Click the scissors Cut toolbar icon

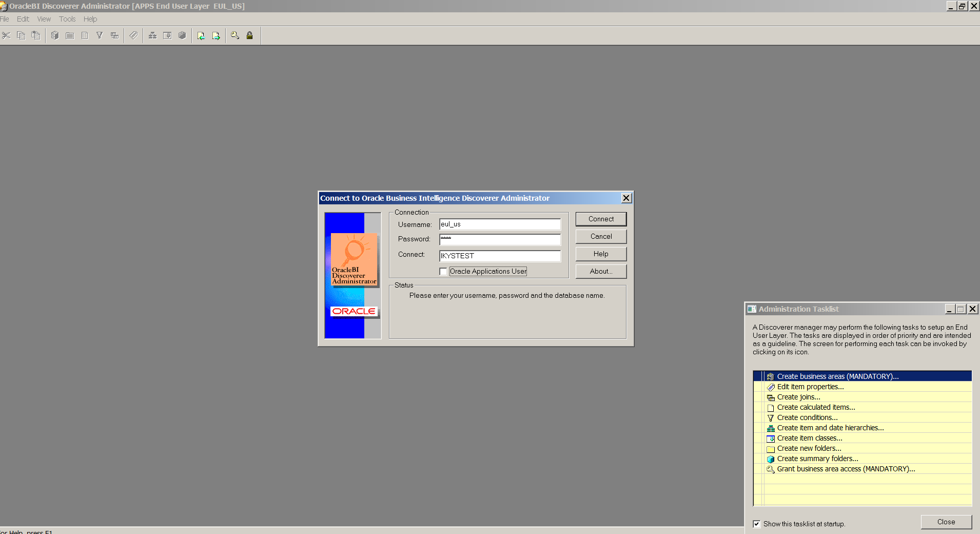click(6, 35)
